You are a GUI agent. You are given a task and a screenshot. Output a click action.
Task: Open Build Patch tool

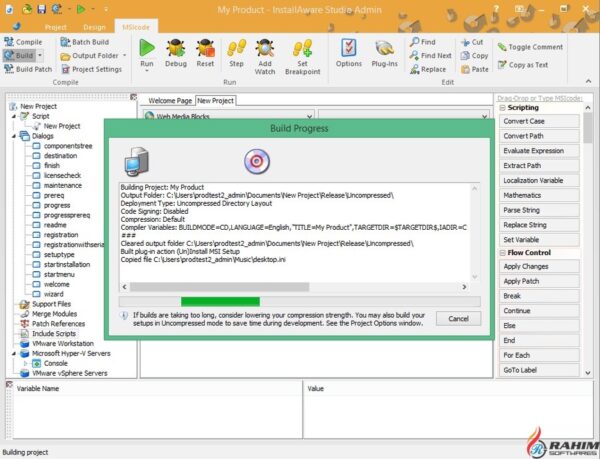(x=28, y=69)
